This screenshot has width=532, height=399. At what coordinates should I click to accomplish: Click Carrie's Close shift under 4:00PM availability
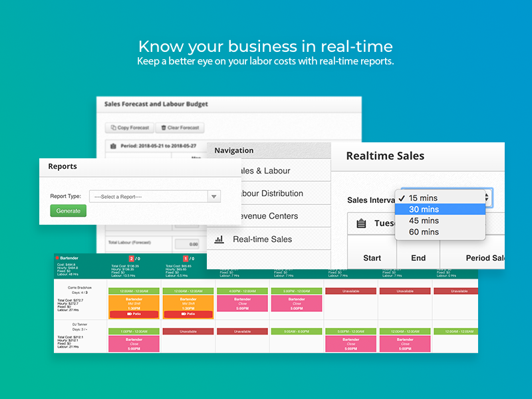242,304
